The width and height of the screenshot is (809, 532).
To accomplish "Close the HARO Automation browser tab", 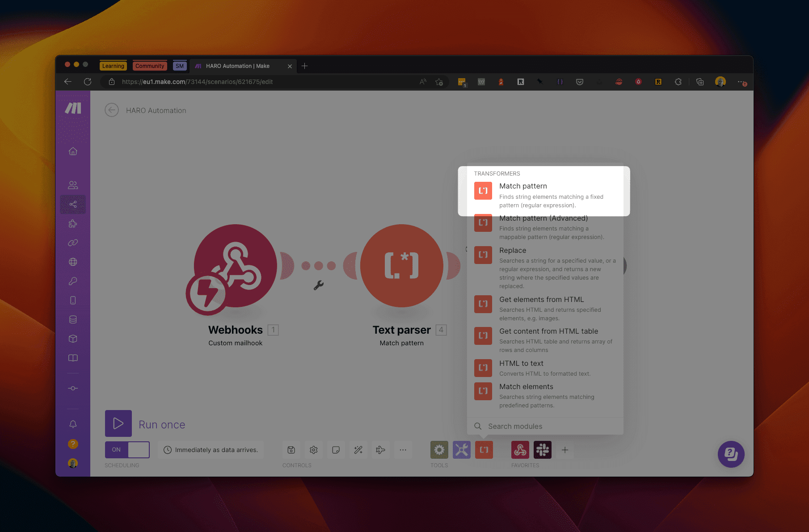I will (290, 66).
